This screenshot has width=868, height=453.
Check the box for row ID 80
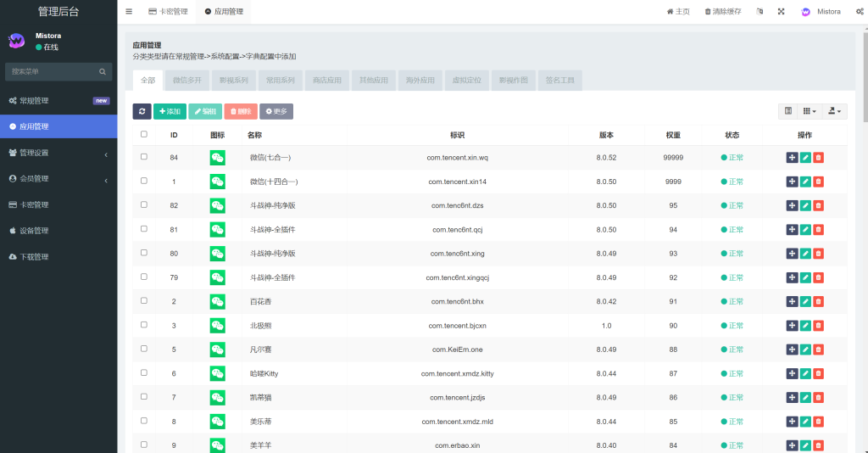(144, 253)
